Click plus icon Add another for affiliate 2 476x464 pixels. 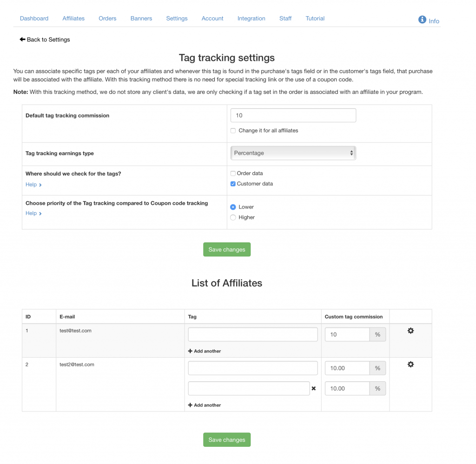[x=190, y=405]
